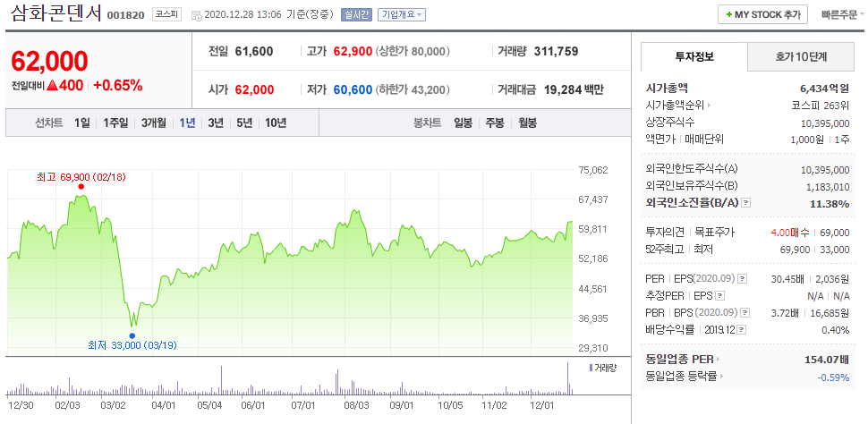Show the 월봉 monthly candle chart
This screenshot has height=424, width=868.
click(527, 123)
